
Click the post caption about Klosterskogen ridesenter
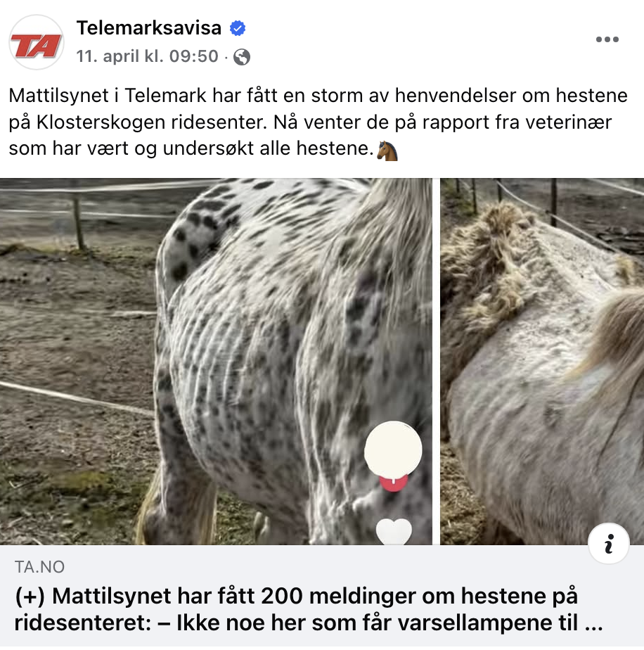pyautogui.click(x=318, y=122)
